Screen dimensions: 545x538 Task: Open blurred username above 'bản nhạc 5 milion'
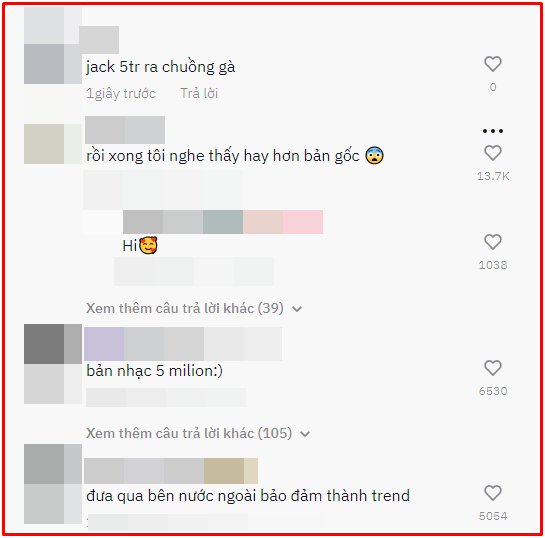coord(183,344)
